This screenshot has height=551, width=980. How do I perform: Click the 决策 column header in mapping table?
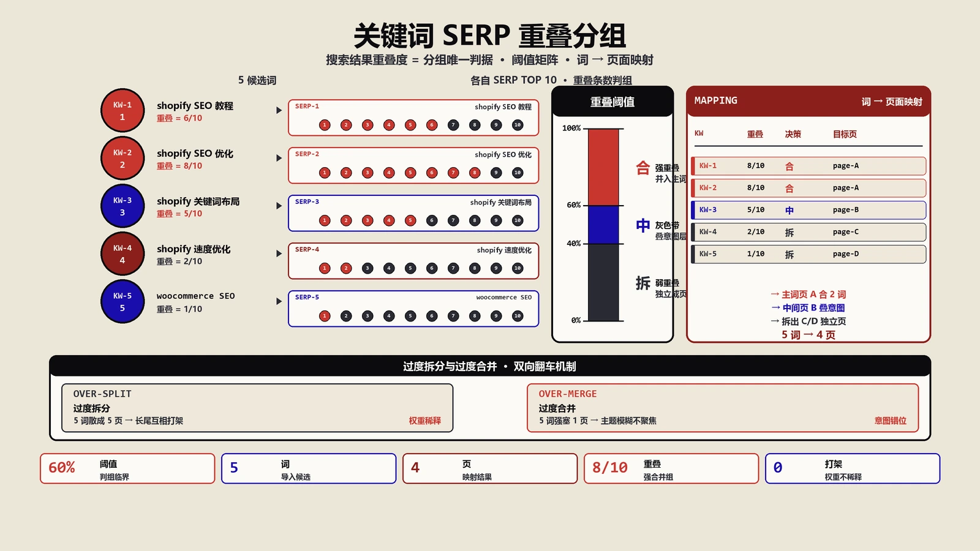pyautogui.click(x=793, y=134)
